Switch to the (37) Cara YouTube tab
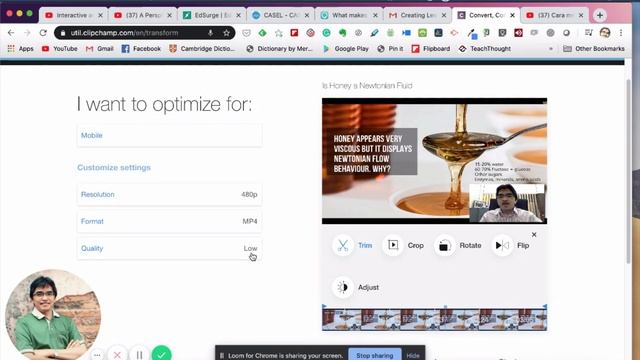The image size is (640, 360). coord(554,15)
